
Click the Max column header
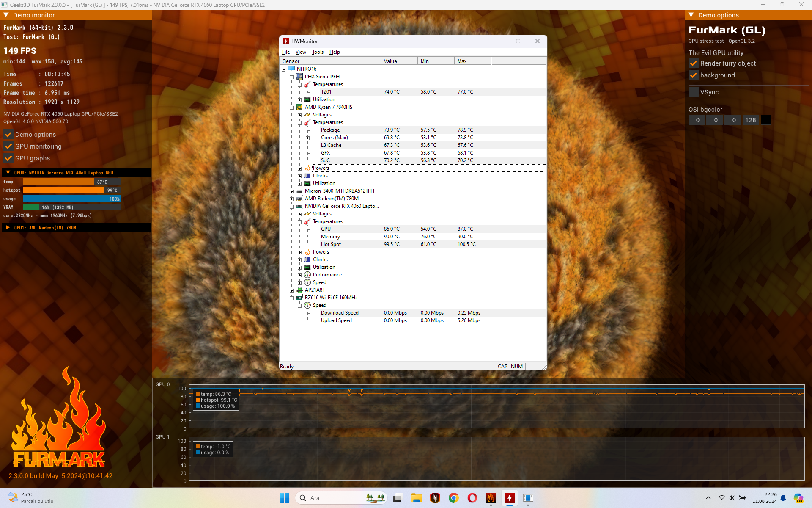pyautogui.click(x=472, y=61)
